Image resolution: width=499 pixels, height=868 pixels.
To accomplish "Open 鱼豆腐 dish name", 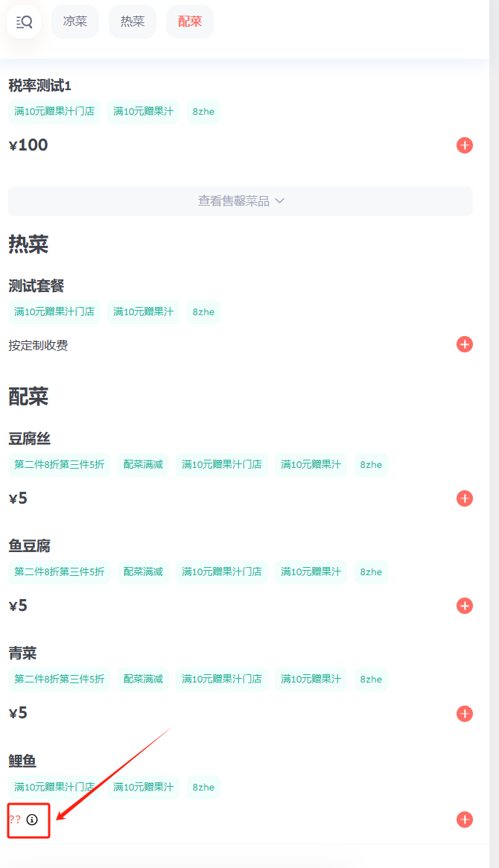I will [x=29, y=546].
